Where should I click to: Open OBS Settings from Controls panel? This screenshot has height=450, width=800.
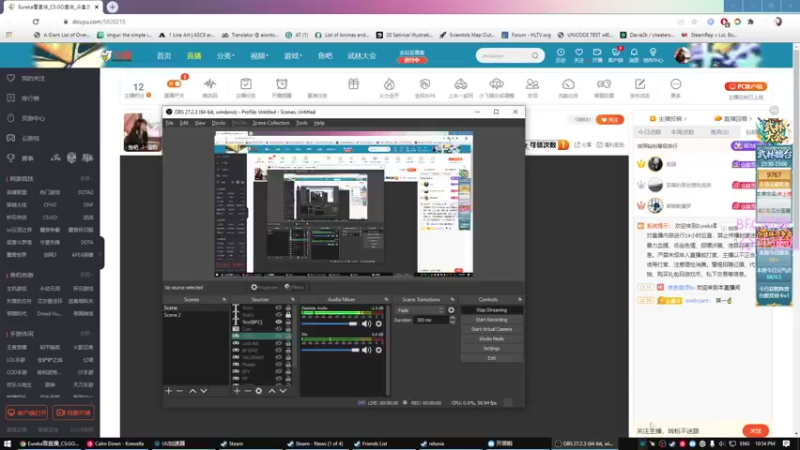click(491, 348)
